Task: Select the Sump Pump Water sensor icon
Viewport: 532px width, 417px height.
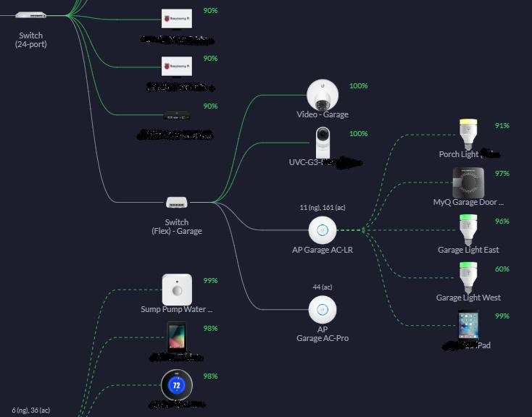Action: pyautogui.click(x=177, y=290)
